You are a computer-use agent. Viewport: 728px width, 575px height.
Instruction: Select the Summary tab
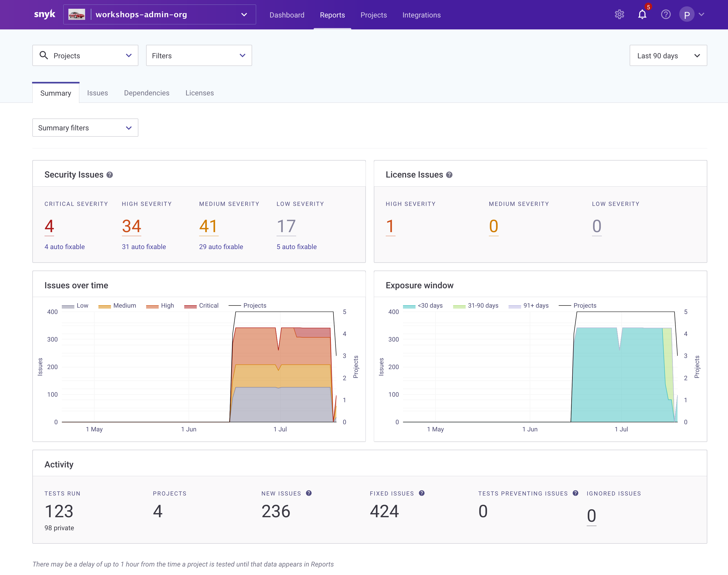tap(56, 93)
